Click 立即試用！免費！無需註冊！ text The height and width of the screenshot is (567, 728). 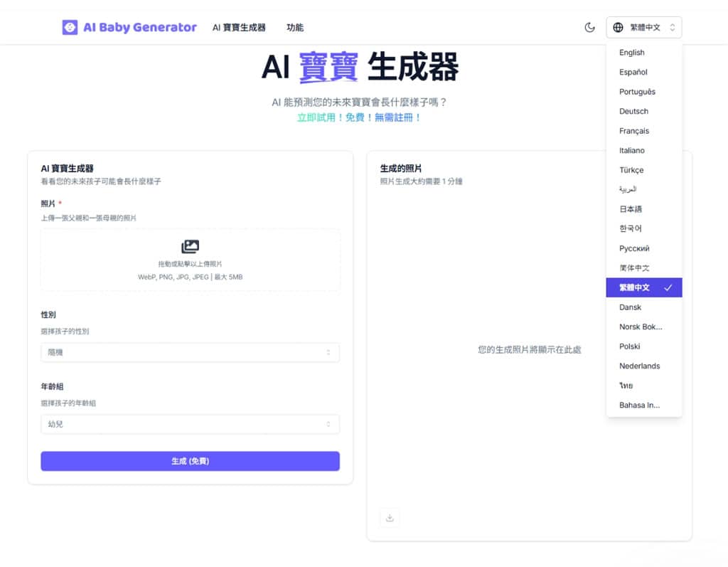[359, 117]
